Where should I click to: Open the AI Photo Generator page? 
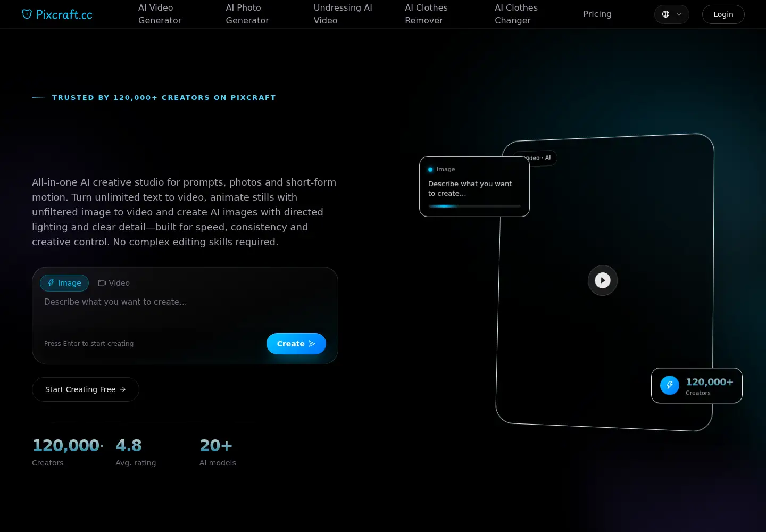(247, 14)
